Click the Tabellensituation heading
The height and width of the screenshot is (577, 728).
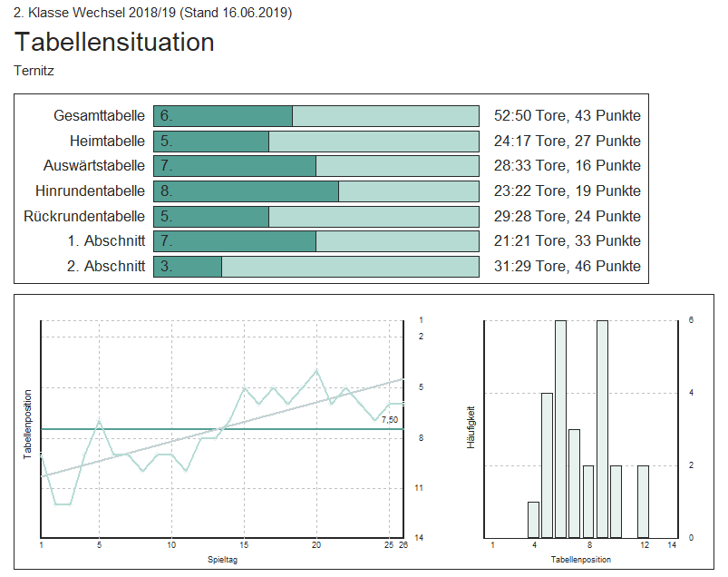pyautogui.click(x=114, y=43)
